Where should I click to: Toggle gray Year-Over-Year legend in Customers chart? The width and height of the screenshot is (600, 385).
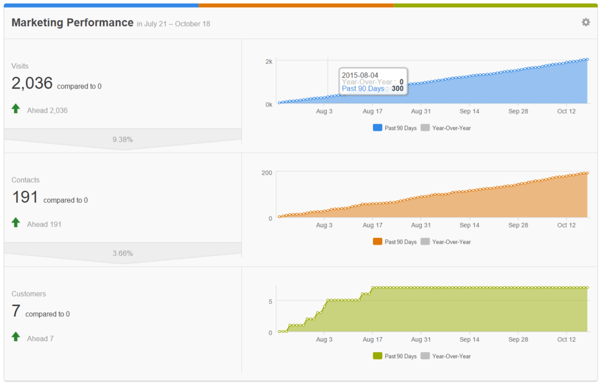[x=446, y=356]
